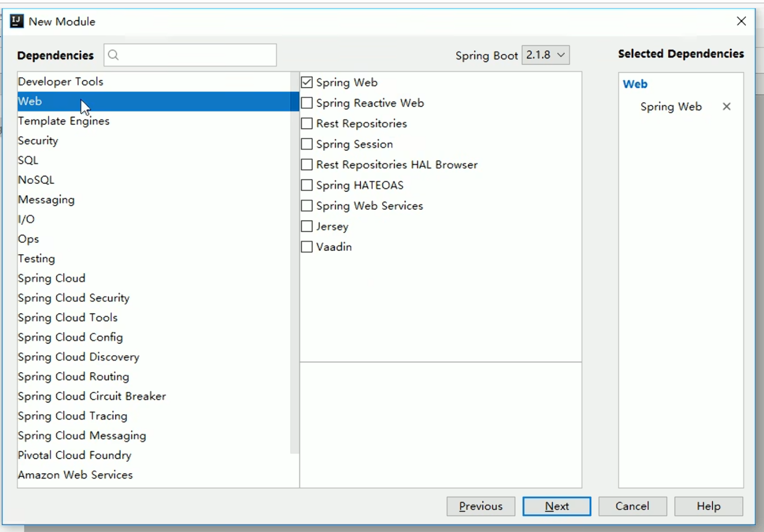The width and height of the screenshot is (764, 532).
Task: Click the search magnifier icon
Action: [x=113, y=55]
